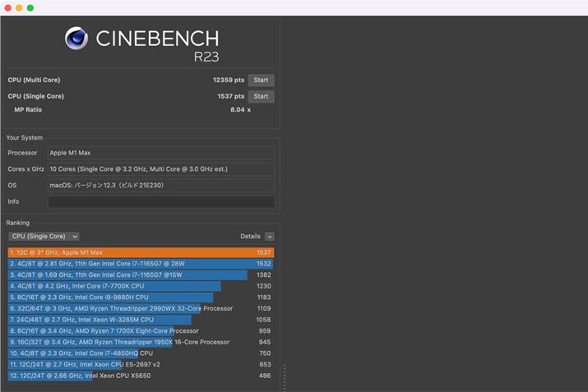Close the Cinebench window with red button

8,8
